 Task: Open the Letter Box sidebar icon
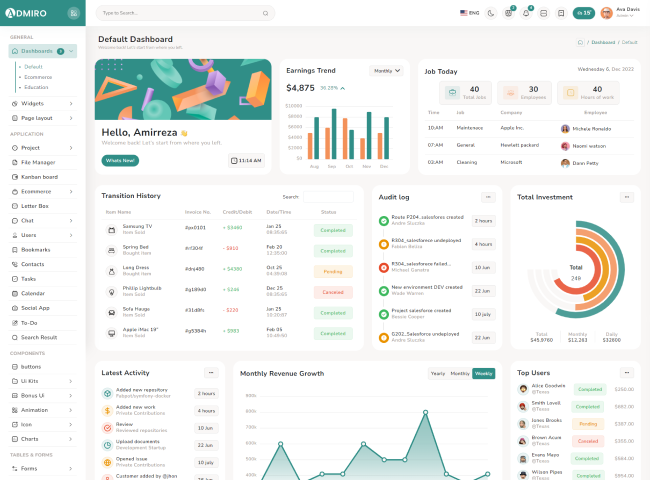tap(14, 205)
